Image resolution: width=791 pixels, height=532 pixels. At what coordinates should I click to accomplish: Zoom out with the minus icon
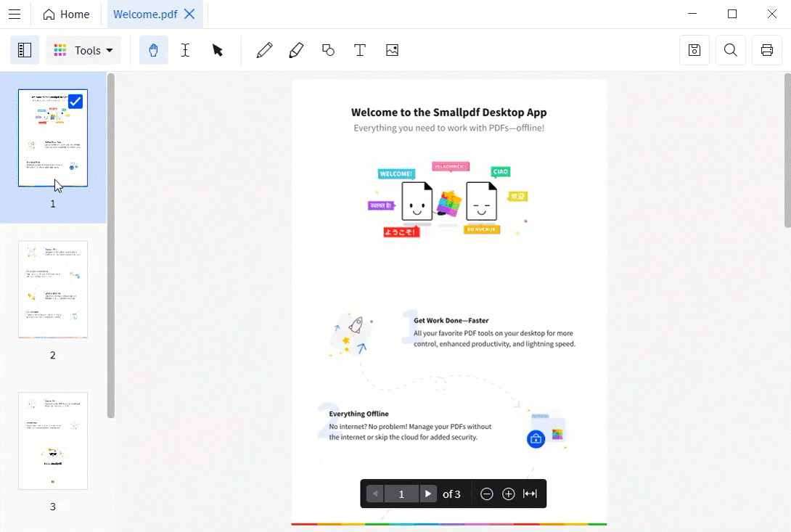coord(486,494)
